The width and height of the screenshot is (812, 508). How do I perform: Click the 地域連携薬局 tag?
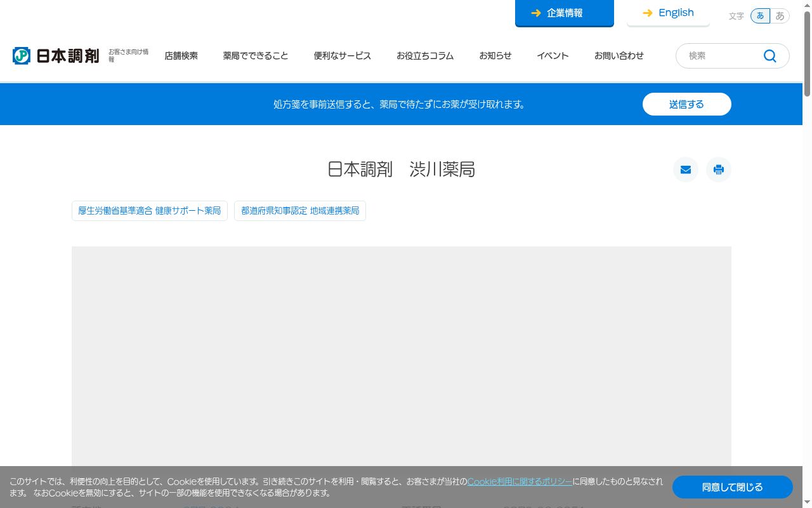[300, 211]
